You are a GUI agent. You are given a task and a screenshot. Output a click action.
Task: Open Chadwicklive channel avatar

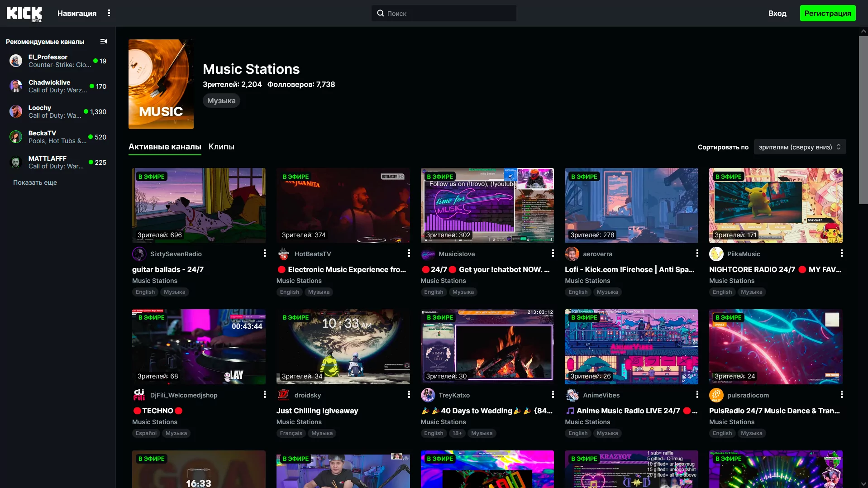16,86
